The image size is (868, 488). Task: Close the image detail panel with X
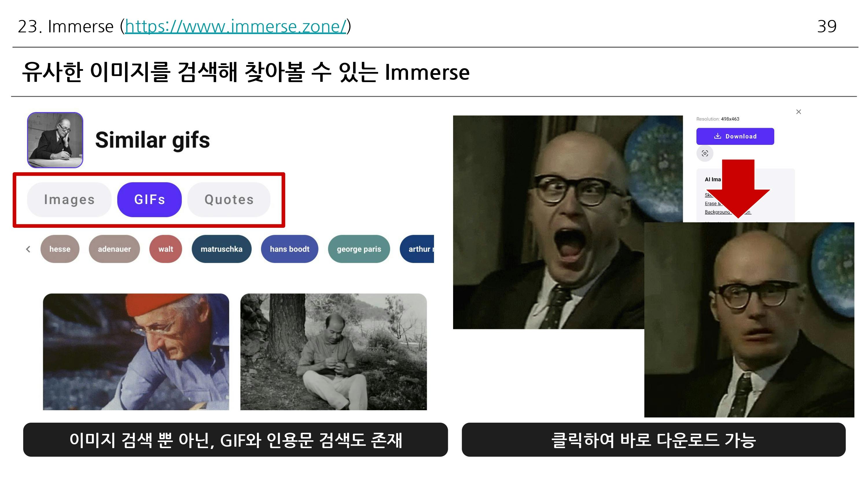point(799,112)
